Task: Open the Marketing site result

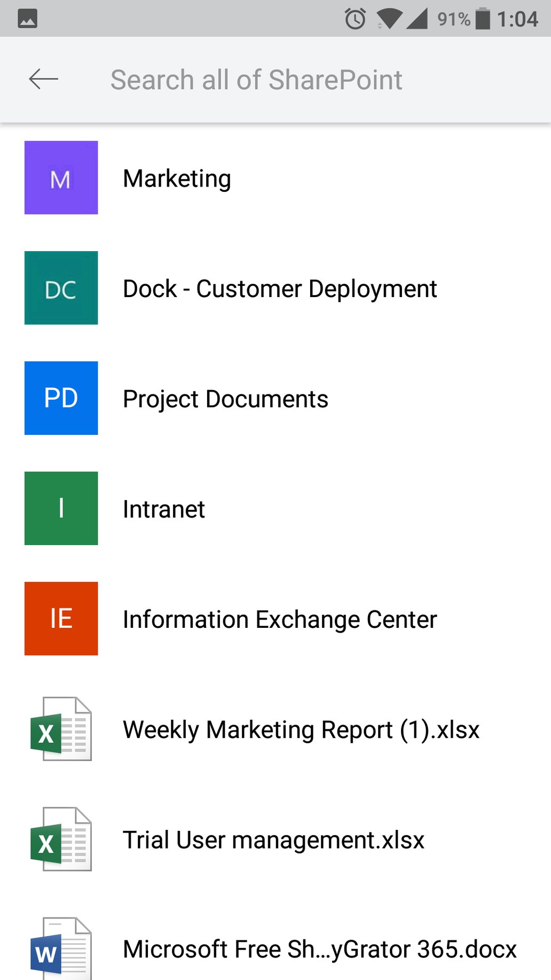Action: (x=177, y=178)
